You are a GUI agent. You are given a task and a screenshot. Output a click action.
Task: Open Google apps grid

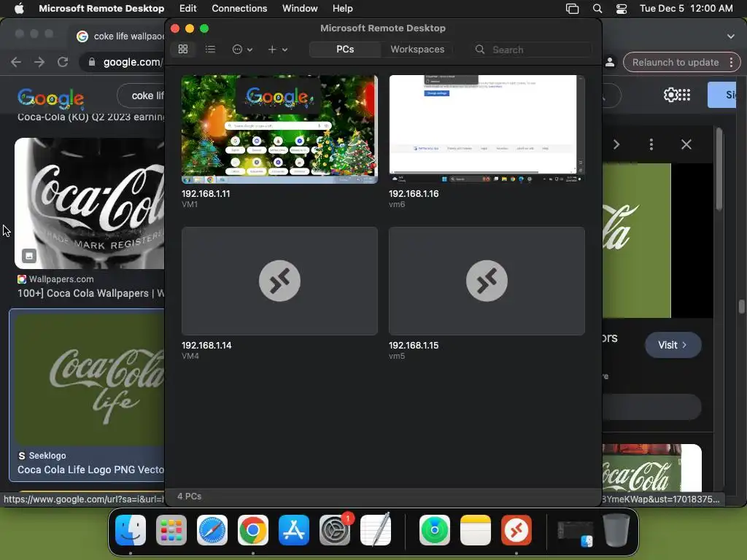[684, 95]
